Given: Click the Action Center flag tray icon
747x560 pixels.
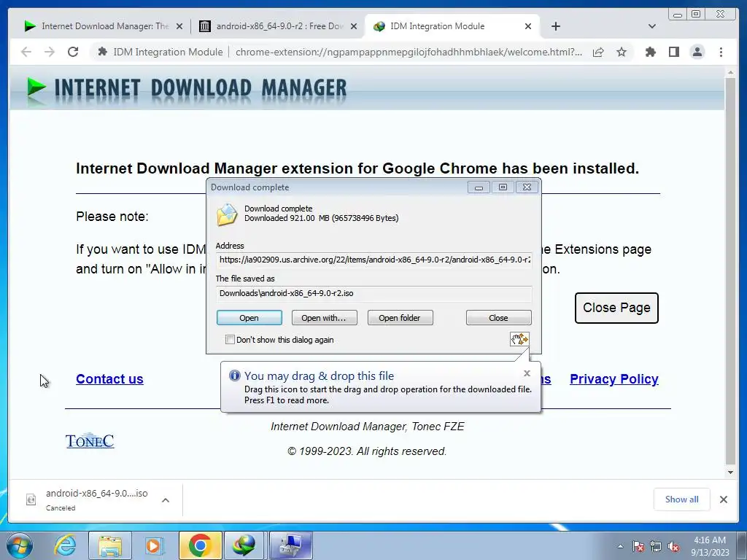Looking at the screenshot, I should (x=638, y=546).
